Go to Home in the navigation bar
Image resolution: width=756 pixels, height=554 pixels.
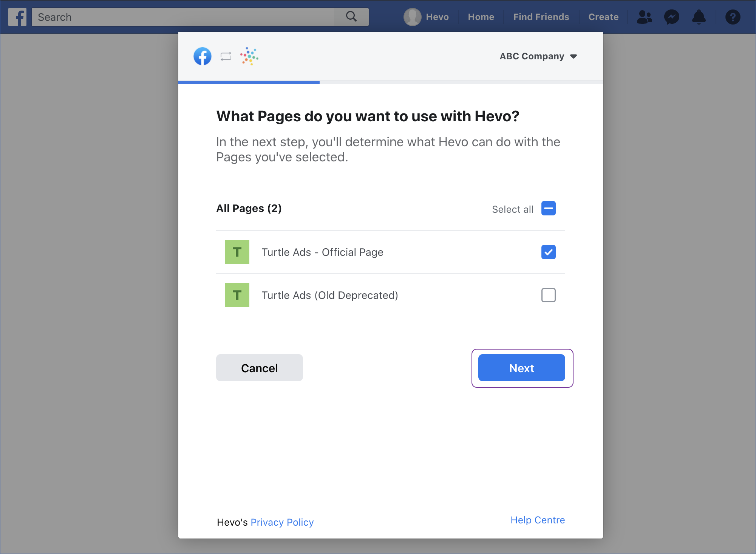(481, 17)
